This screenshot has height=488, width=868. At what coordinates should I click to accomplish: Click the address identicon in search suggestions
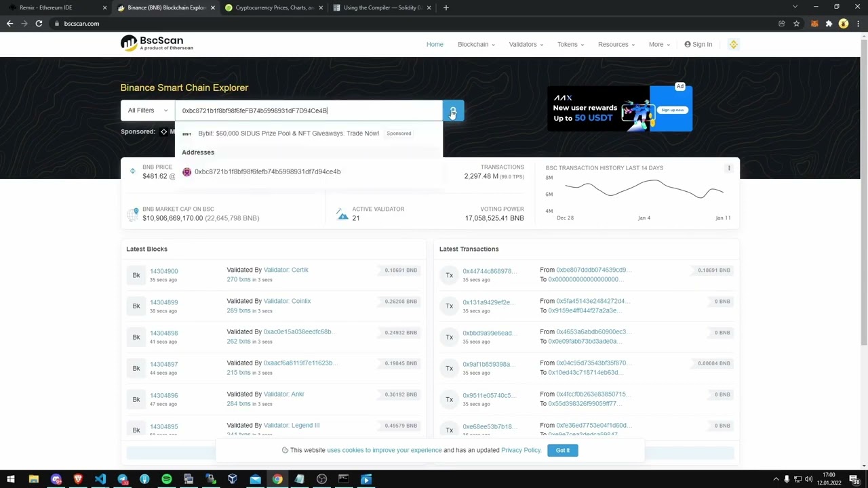(x=187, y=172)
